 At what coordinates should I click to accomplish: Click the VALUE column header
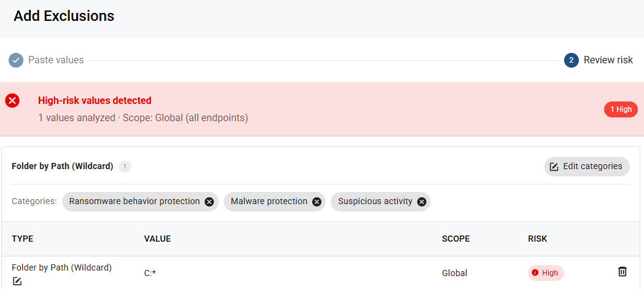point(157,239)
